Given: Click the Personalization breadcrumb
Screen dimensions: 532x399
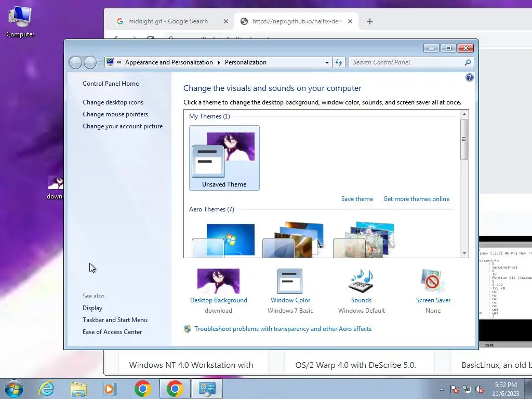Looking at the screenshot, I should click(x=246, y=62).
